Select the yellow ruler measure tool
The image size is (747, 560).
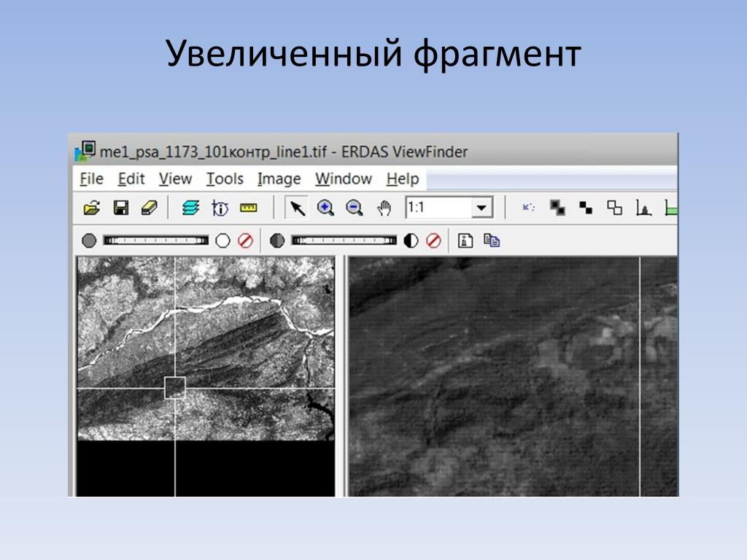point(248,208)
